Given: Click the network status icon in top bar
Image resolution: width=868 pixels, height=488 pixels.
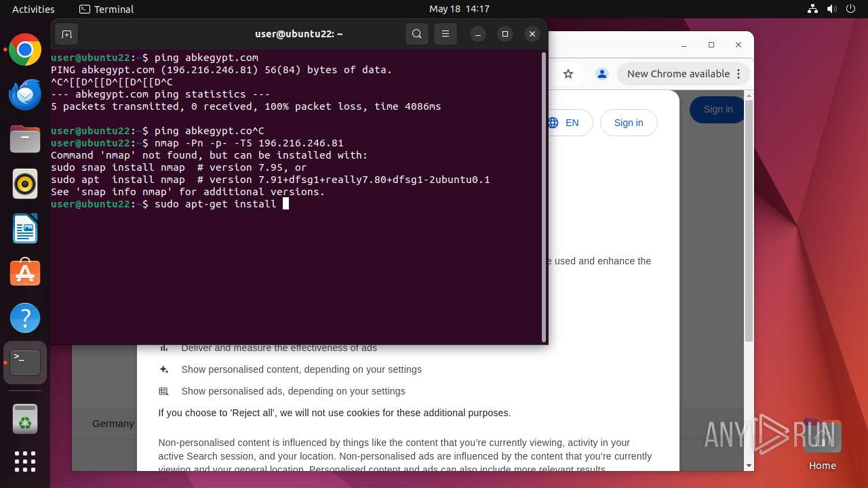Looking at the screenshot, I should [x=813, y=9].
